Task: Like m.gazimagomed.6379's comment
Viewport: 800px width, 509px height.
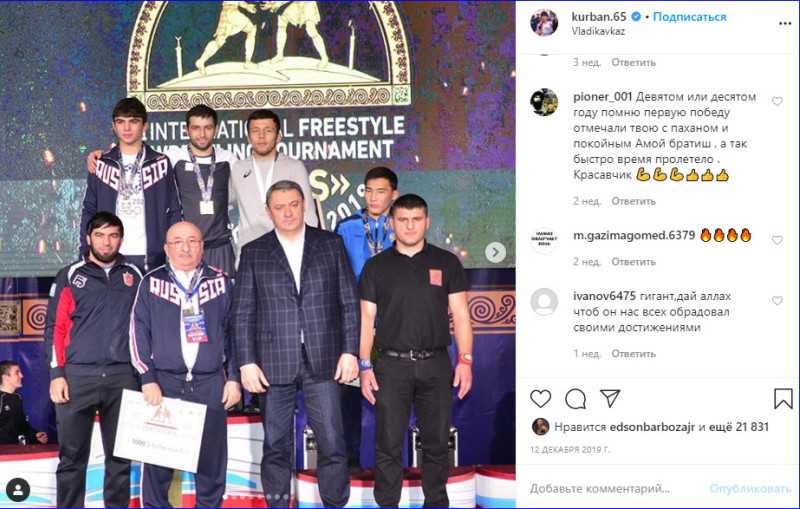Action: tap(777, 240)
